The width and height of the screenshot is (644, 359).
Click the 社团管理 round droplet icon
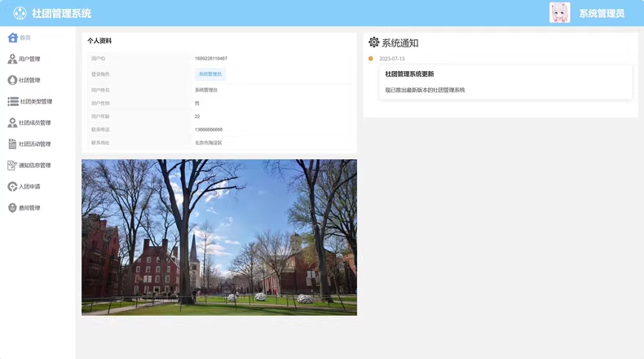[x=12, y=80]
